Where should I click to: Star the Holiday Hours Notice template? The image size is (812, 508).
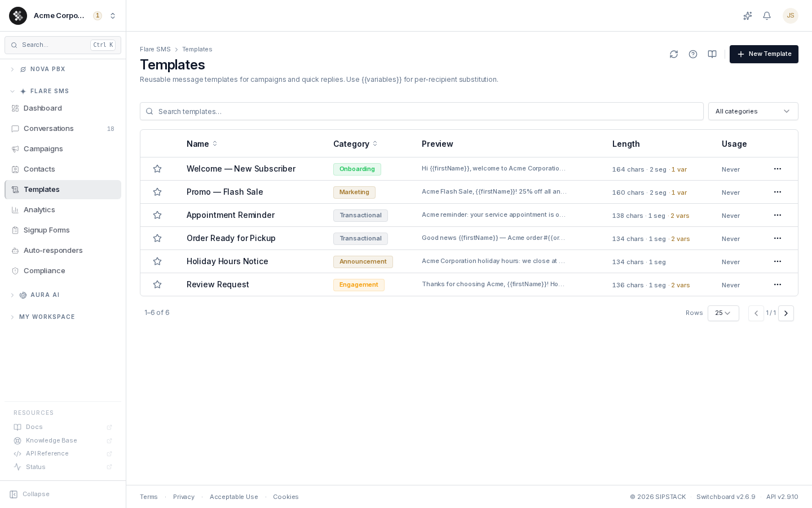157,261
